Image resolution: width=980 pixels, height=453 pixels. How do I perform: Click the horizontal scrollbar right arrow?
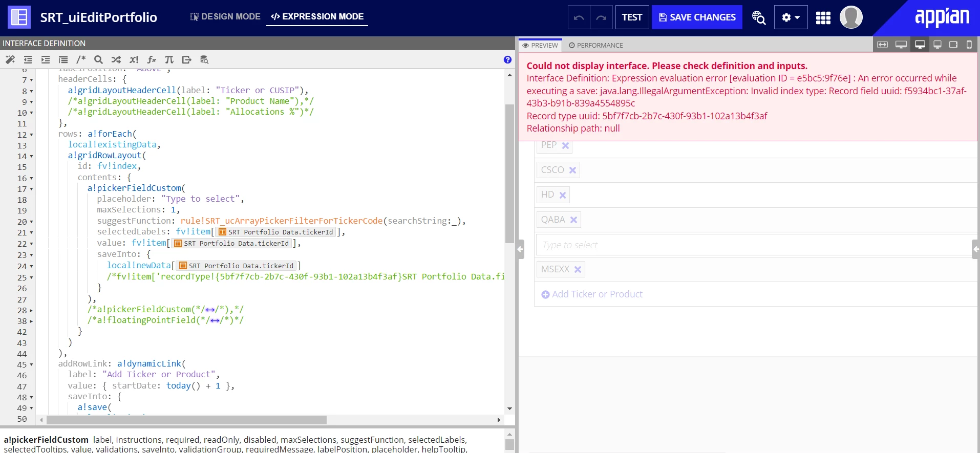pos(499,420)
